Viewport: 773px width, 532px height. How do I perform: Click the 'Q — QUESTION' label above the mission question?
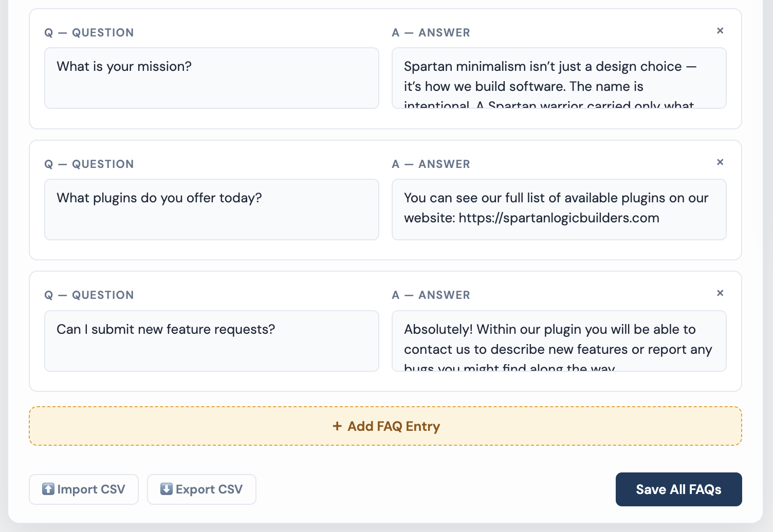click(x=89, y=33)
